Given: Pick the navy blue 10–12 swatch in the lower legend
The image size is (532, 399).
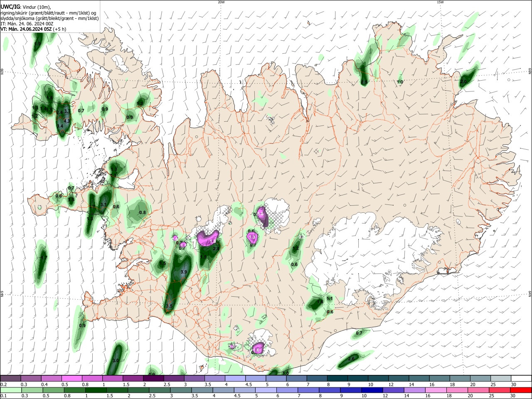Looking at the screenshot, I should [x=372, y=390].
